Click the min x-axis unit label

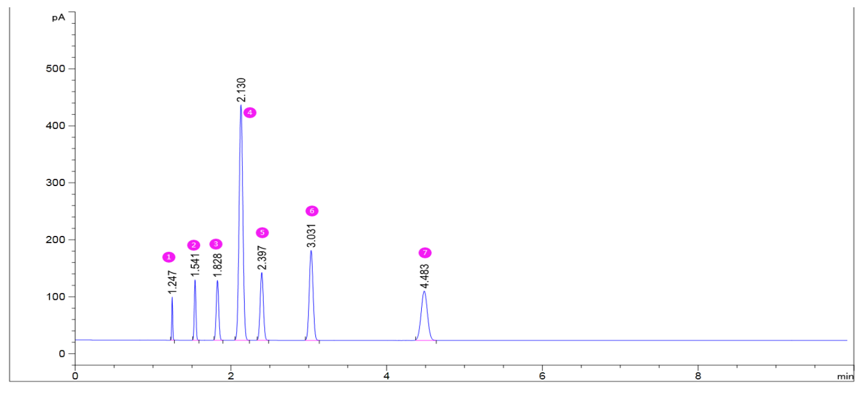coord(845,377)
